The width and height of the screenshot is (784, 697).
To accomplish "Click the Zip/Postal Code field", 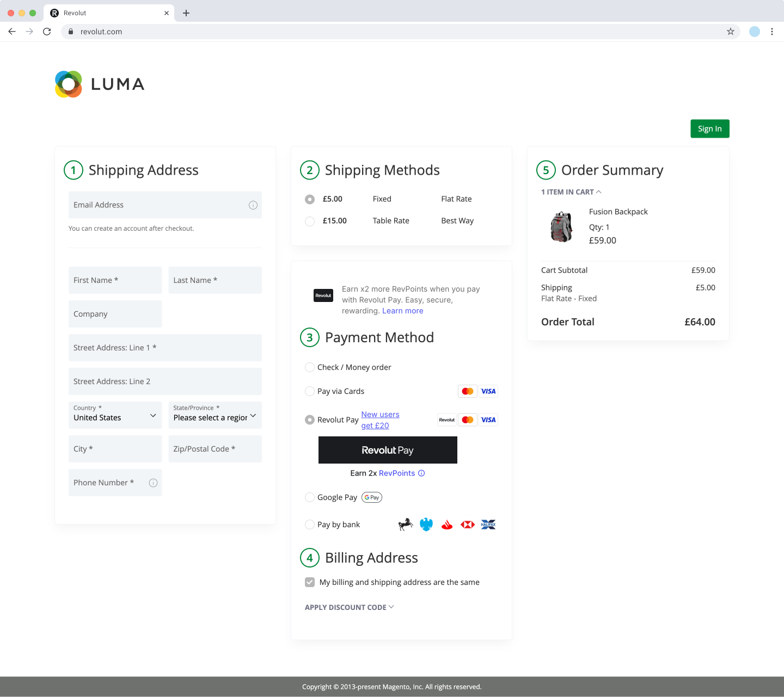I will [215, 449].
